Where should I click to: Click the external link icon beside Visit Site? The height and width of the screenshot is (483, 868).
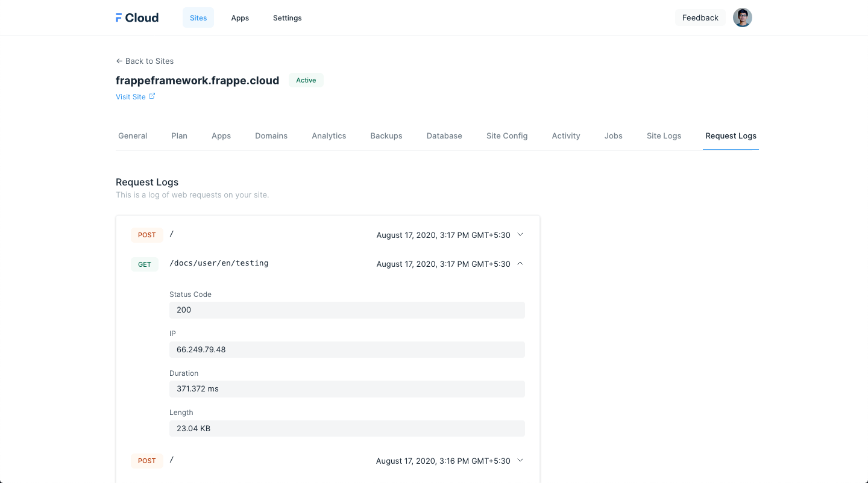(152, 96)
